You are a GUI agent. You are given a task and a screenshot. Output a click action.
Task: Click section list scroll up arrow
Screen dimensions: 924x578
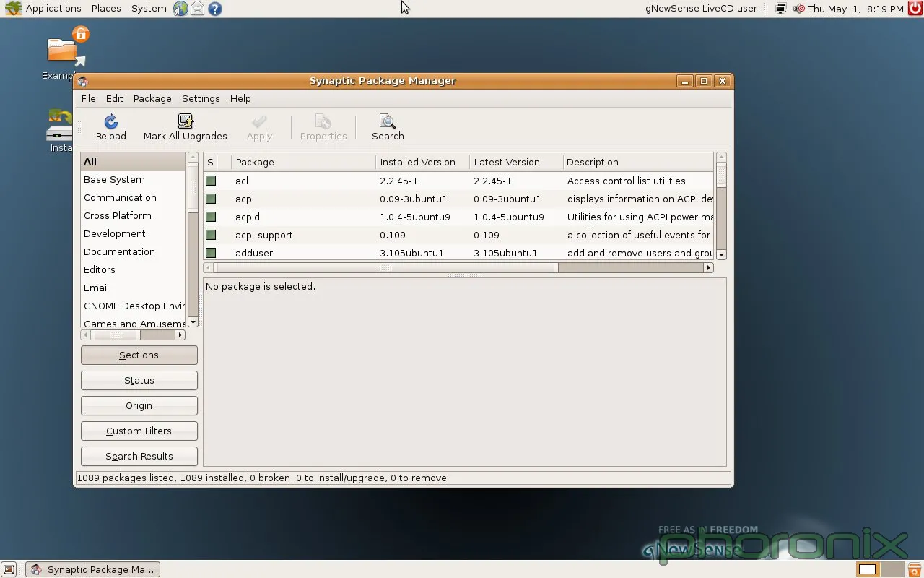[193, 157]
